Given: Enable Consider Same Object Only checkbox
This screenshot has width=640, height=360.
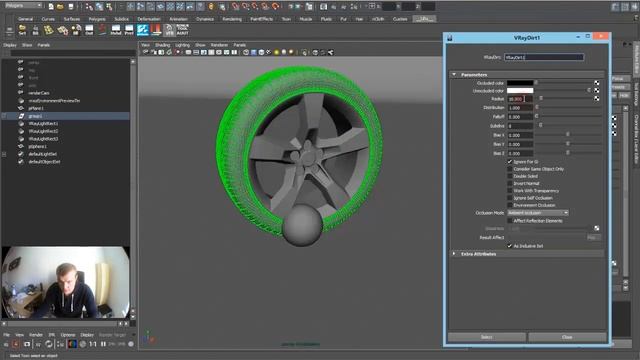Looking at the screenshot, I should click(x=510, y=169).
